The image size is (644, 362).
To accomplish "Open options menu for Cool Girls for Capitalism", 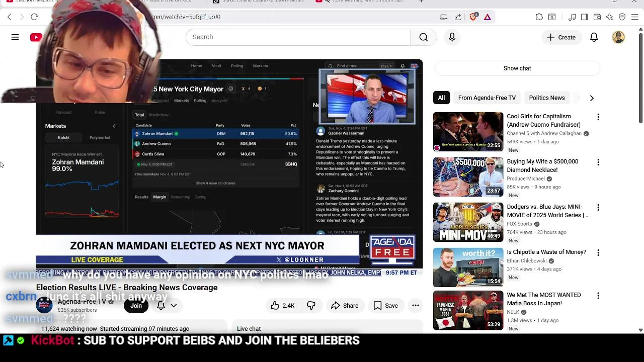I will [x=598, y=117].
